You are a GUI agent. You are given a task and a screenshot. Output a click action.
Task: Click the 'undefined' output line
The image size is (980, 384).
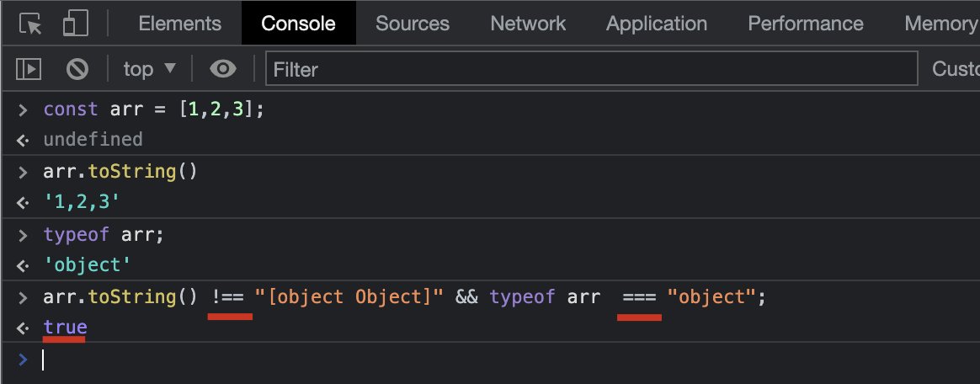(x=93, y=139)
